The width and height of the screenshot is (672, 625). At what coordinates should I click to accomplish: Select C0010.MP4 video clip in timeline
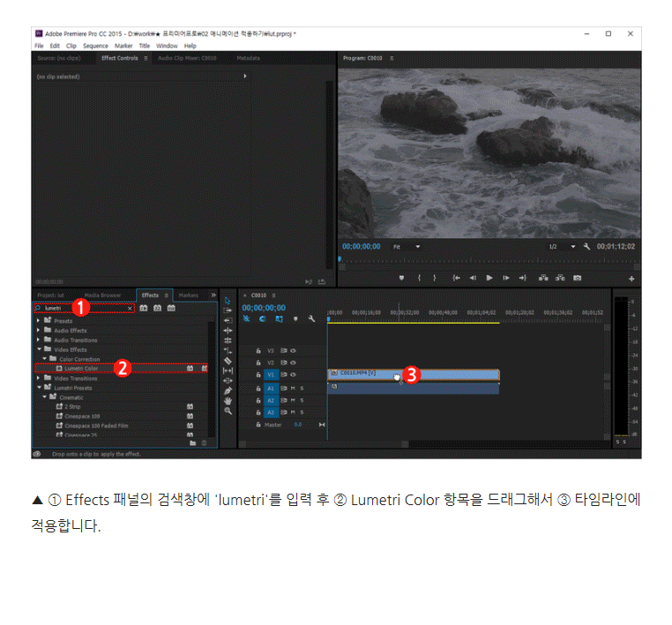413,375
